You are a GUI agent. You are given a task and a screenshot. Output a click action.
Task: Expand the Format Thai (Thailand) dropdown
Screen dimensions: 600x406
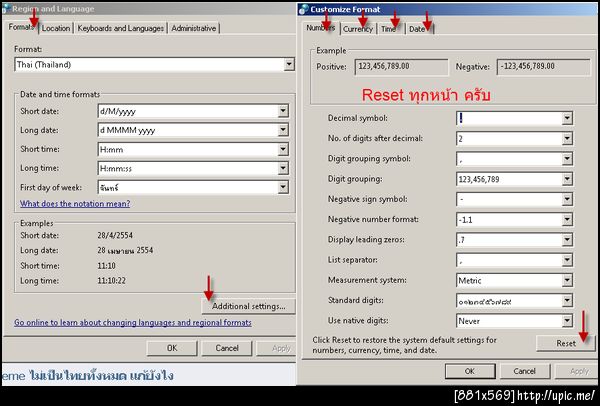click(289, 64)
